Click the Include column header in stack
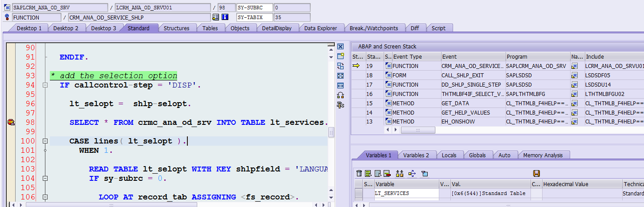 614,57
